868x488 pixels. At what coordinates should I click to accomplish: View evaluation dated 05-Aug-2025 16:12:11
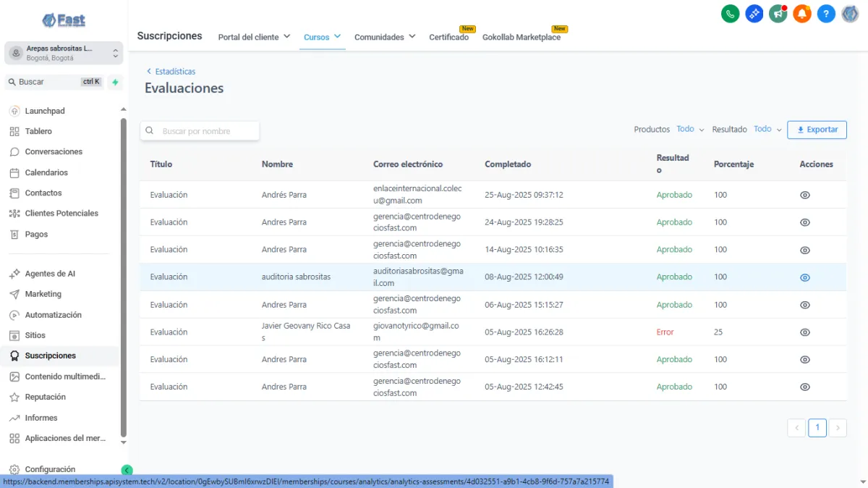coord(805,360)
